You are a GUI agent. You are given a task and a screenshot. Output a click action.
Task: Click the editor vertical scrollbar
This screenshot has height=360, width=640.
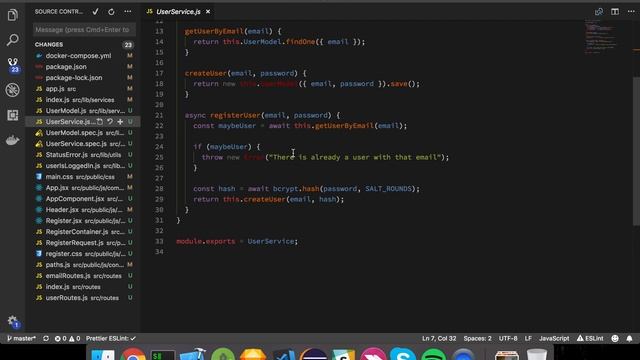(636, 151)
